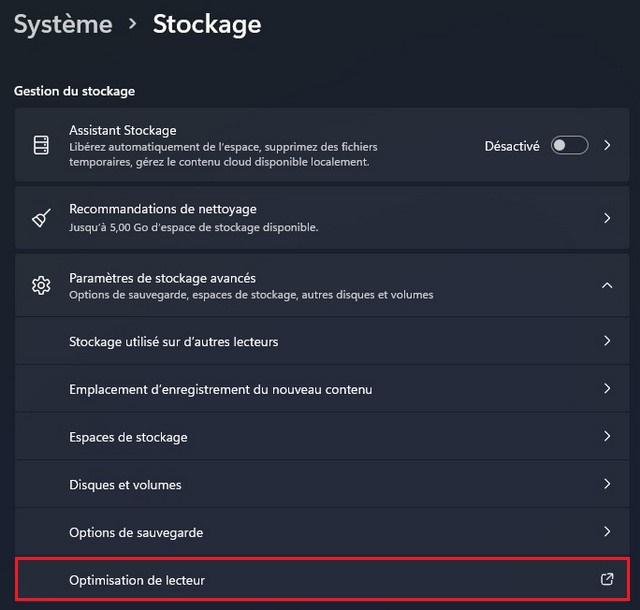This screenshot has width=640, height=610.
Task: Click the gear icon for advanced storage settings
Action: coord(41,286)
